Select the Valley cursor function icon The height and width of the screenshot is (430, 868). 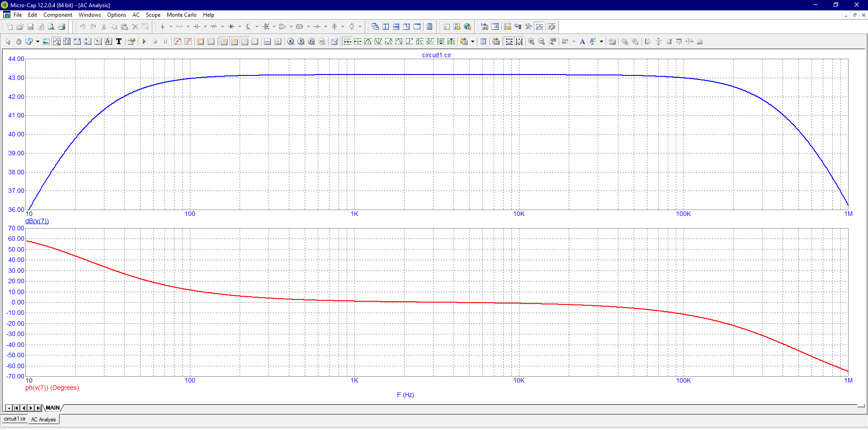(378, 42)
